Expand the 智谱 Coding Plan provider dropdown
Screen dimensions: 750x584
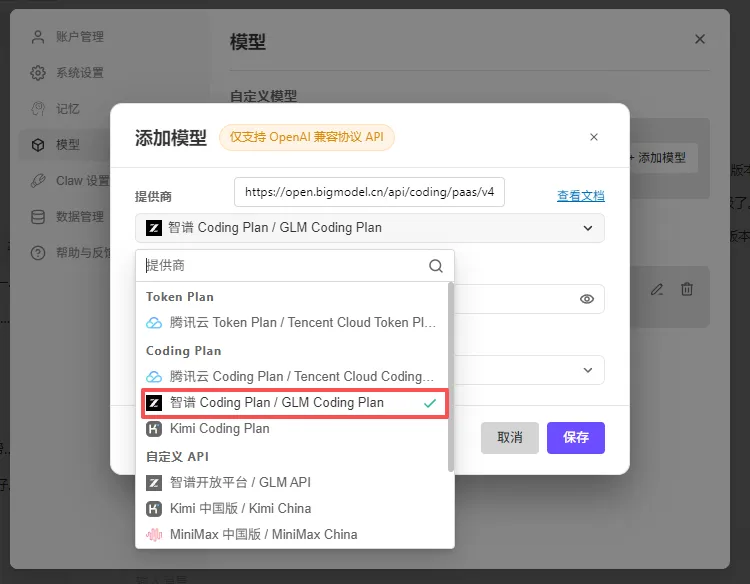point(370,228)
